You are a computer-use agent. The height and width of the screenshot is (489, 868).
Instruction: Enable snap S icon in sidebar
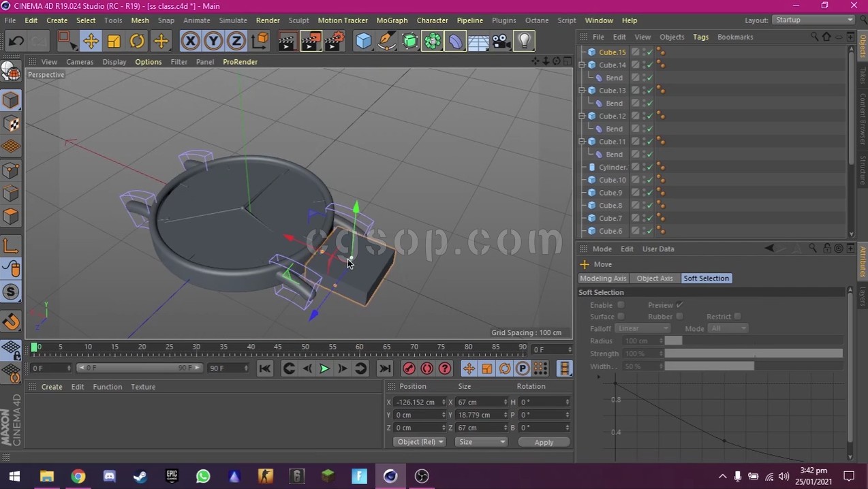point(11,293)
